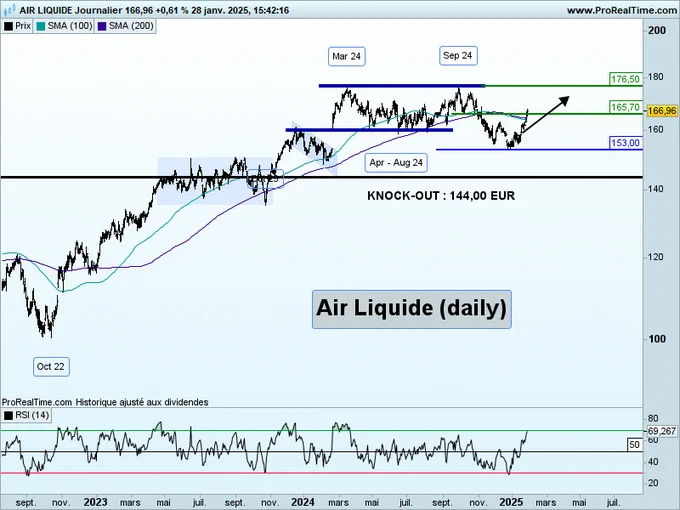Click the 120 value on price axis
Screen dimensions: 680x510
pos(656,257)
